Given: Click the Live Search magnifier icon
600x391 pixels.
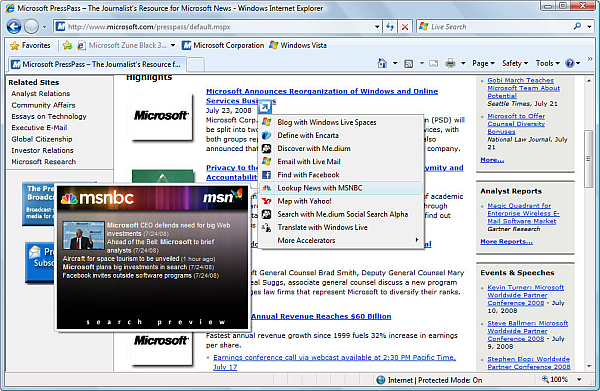Looking at the screenshot, I should (577, 26).
